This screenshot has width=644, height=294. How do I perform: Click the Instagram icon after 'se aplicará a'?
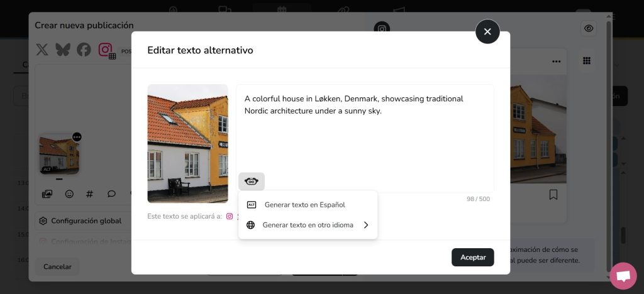(230, 216)
